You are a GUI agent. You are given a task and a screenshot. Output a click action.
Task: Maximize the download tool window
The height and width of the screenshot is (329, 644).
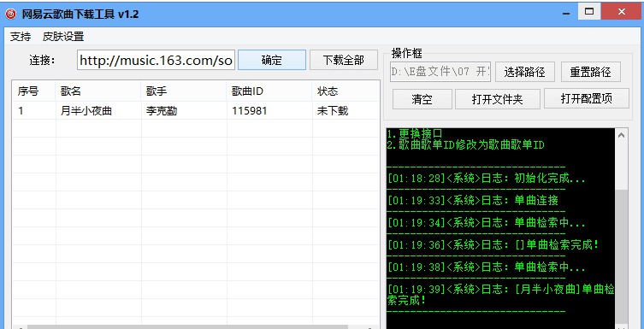[589, 12]
